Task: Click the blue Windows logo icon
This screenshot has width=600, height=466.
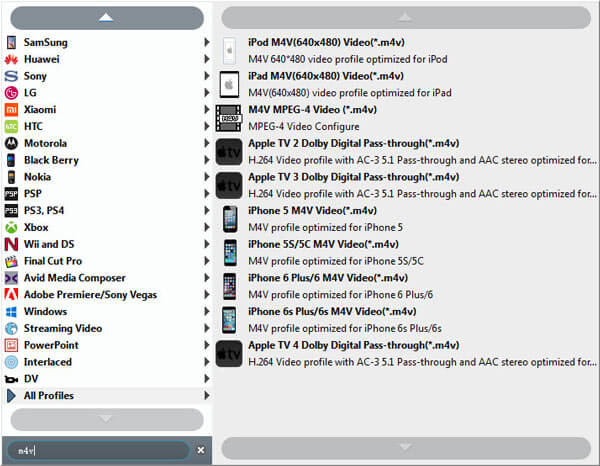Action: tap(11, 312)
